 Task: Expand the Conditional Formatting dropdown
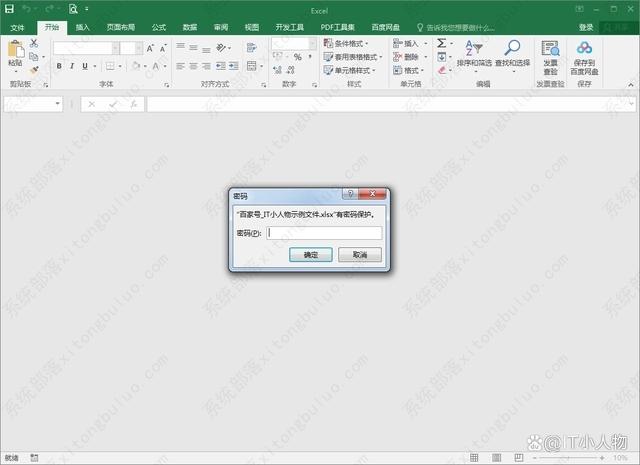point(349,44)
